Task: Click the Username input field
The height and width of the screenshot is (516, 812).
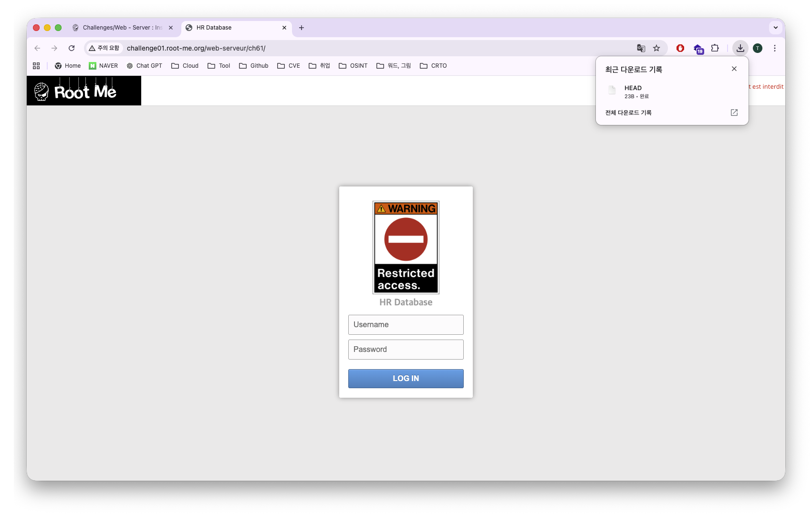Action: (406, 325)
